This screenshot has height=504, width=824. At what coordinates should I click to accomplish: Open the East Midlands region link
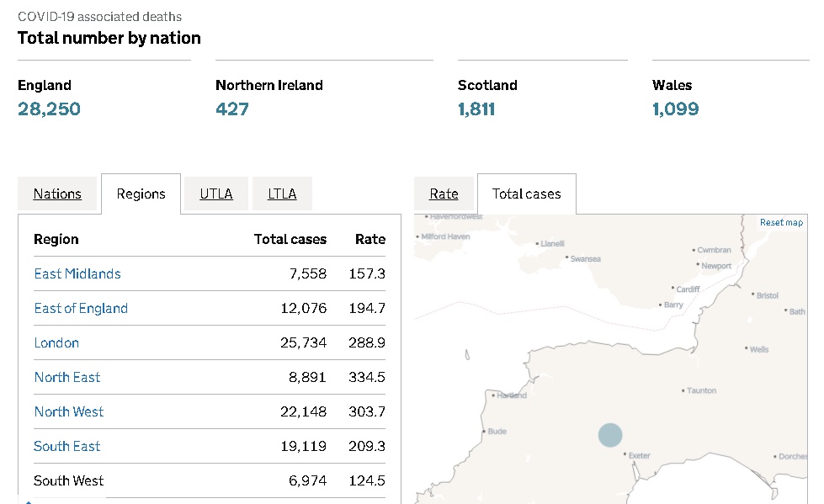77,273
